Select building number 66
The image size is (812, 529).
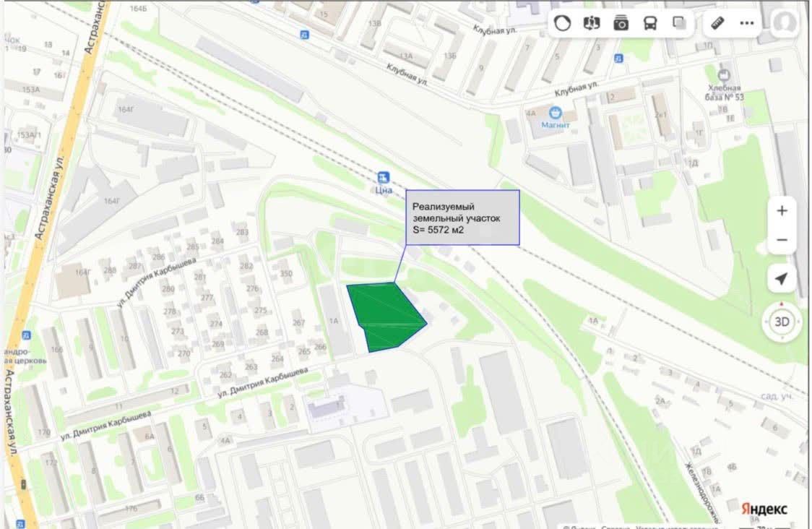[x=200, y=497]
